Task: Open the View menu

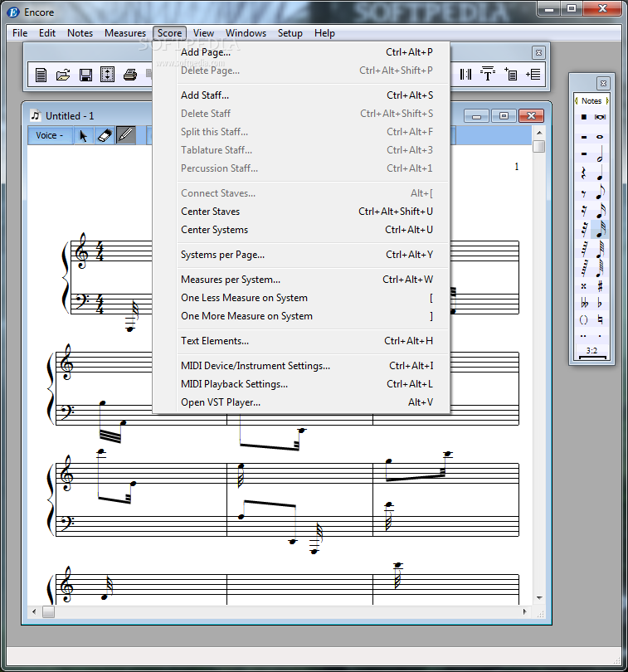Action: click(x=203, y=33)
